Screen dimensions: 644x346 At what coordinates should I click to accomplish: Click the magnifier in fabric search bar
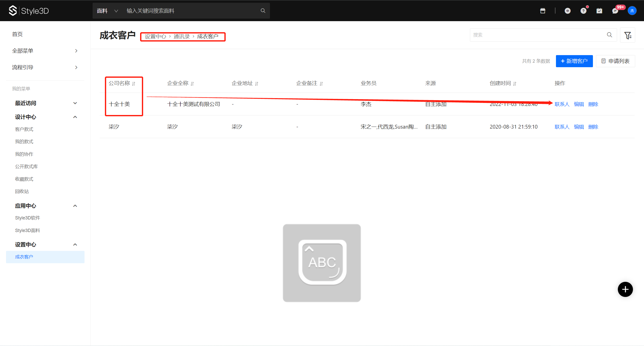click(263, 11)
